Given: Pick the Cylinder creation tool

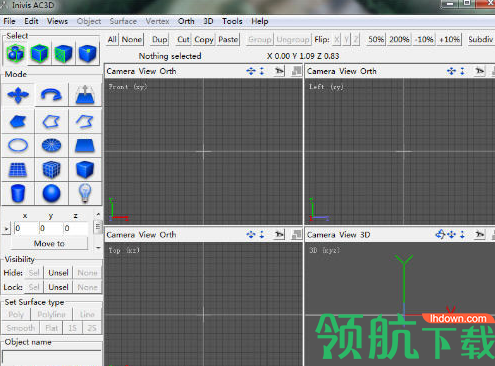Looking at the screenshot, I should tap(18, 193).
